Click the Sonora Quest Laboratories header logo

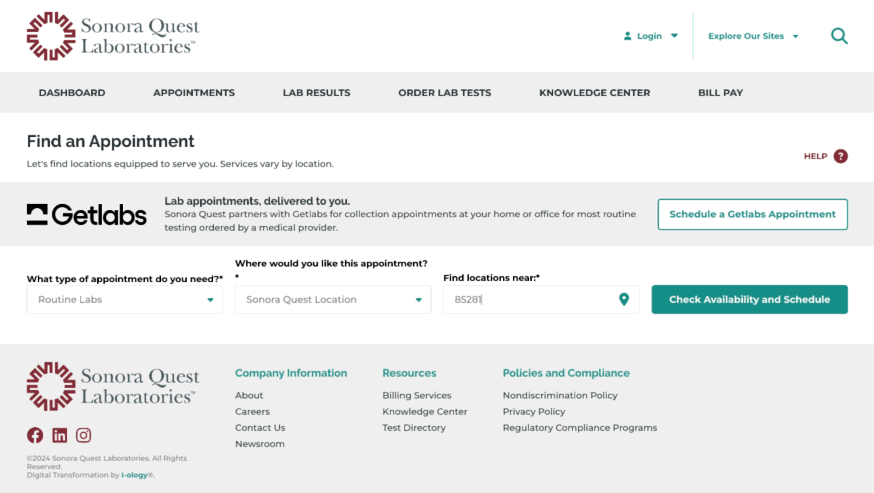pyautogui.click(x=113, y=36)
